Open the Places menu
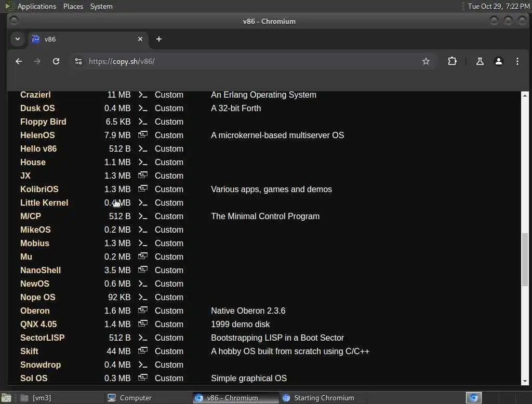 coord(73,6)
